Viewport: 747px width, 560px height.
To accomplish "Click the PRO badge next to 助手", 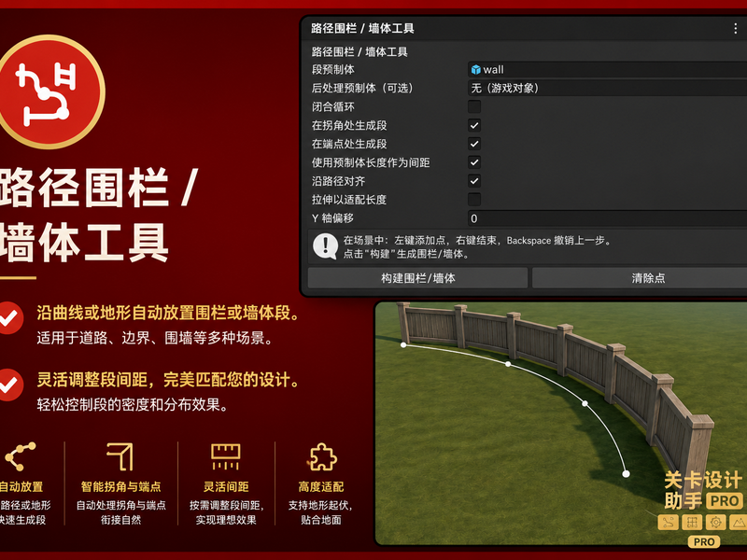I will tap(725, 501).
